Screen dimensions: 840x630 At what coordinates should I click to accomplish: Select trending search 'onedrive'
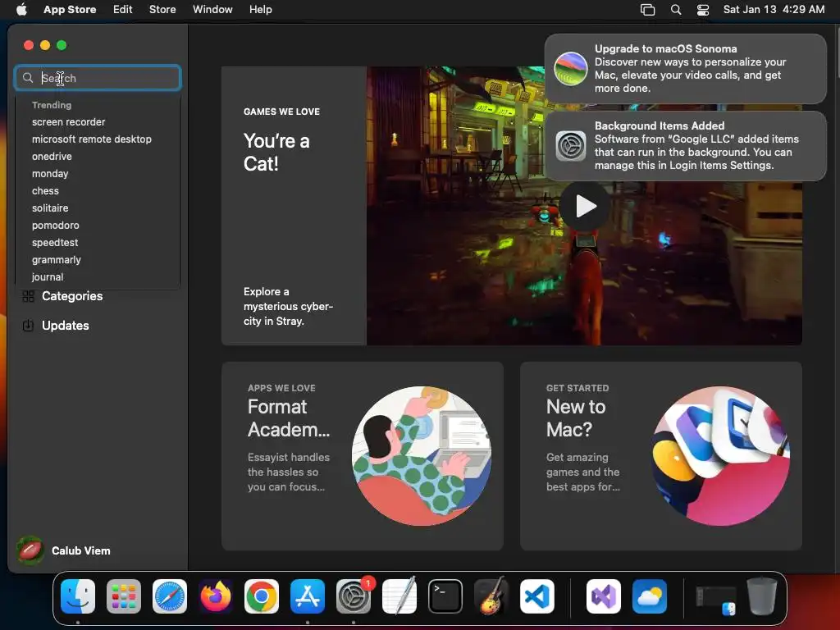coord(52,157)
